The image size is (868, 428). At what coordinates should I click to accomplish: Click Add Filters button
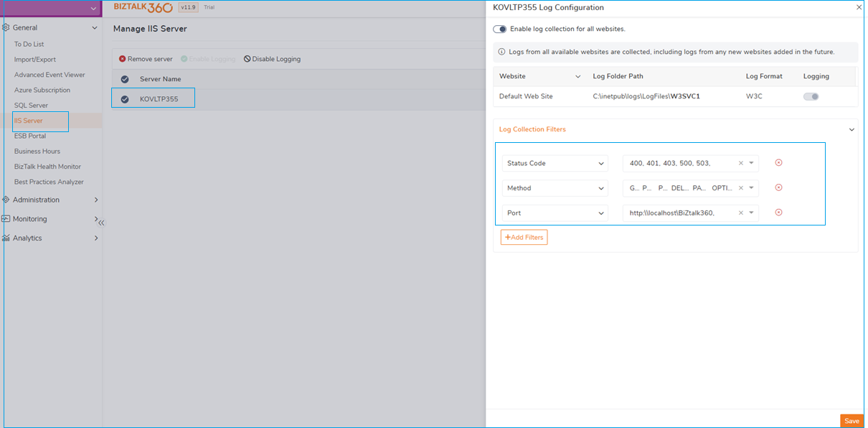pyautogui.click(x=524, y=237)
